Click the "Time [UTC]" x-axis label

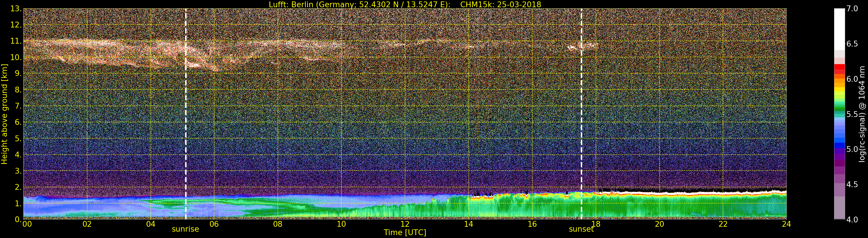click(405, 233)
